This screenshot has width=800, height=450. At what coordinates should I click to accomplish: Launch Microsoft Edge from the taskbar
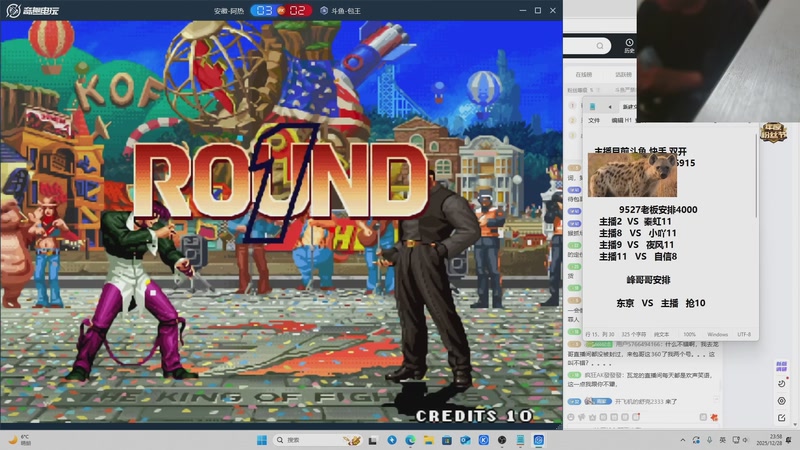point(410,440)
